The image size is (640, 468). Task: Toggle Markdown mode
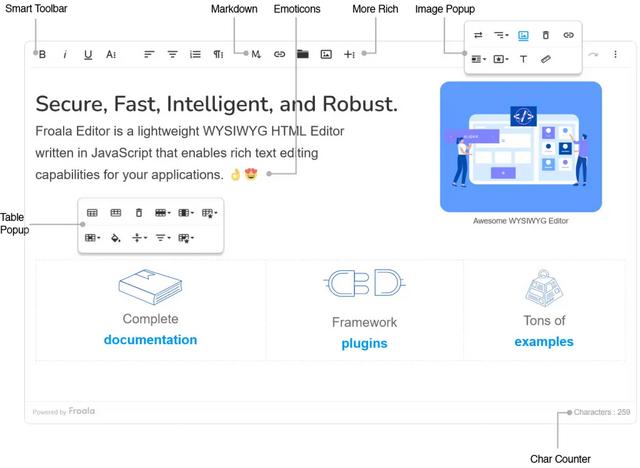point(256,54)
